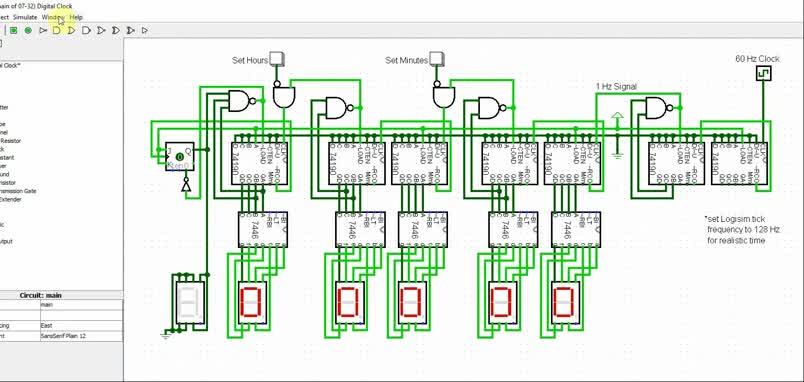Toggle the Set Minutes input pin
804x382 pixels.
coord(436,59)
